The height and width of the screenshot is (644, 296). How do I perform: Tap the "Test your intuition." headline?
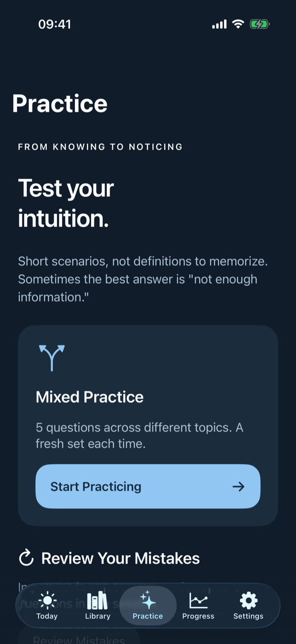66,203
